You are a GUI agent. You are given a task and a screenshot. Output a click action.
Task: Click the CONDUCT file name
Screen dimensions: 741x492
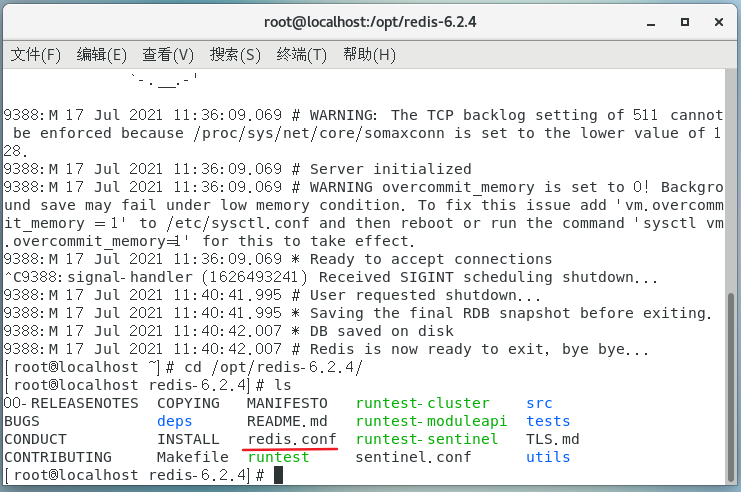35,439
